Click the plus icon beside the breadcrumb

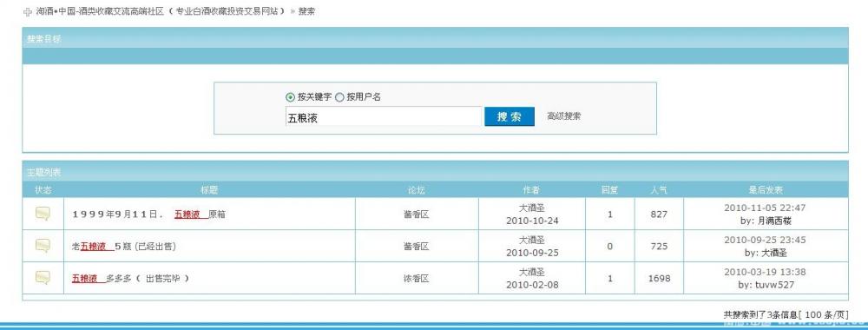click(28, 12)
